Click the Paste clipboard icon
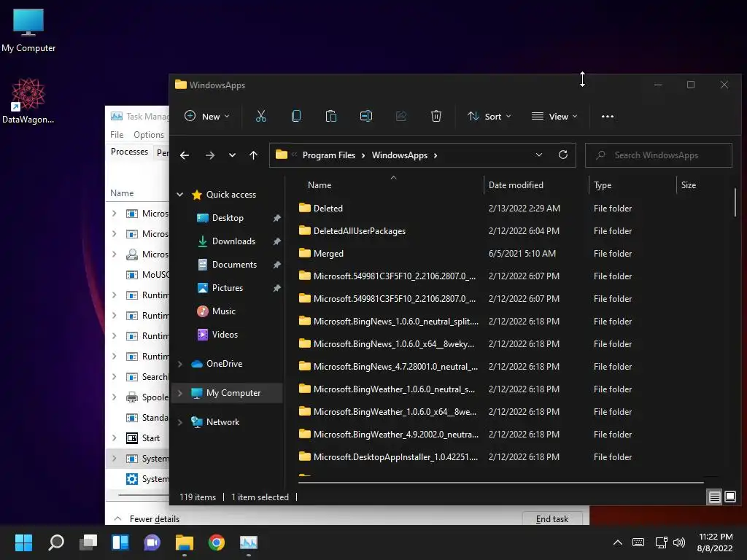Image resolution: width=747 pixels, height=560 pixels. pos(331,116)
